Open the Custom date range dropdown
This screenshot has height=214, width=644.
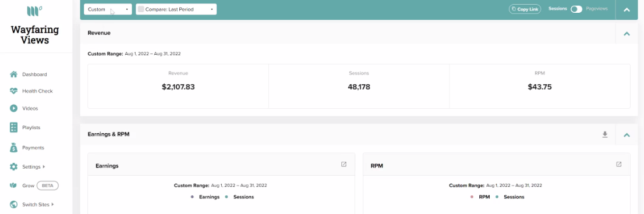108,9
